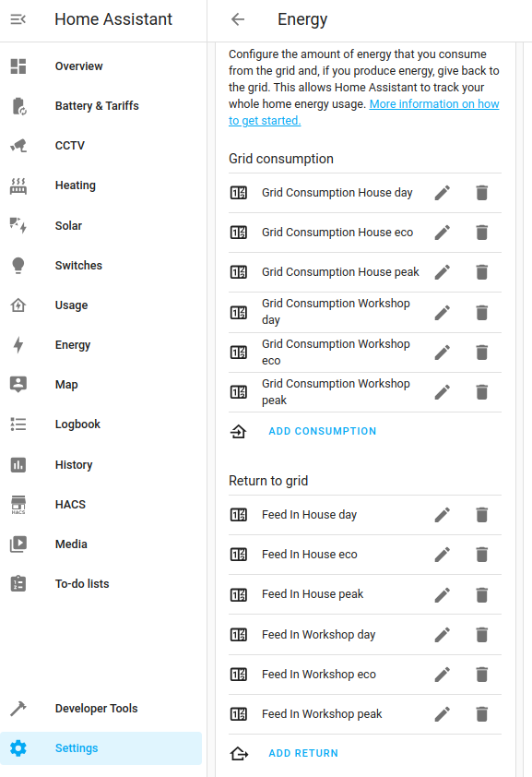Delete Grid Consumption Workshop eco entry
532x777 pixels.
coord(482,353)
